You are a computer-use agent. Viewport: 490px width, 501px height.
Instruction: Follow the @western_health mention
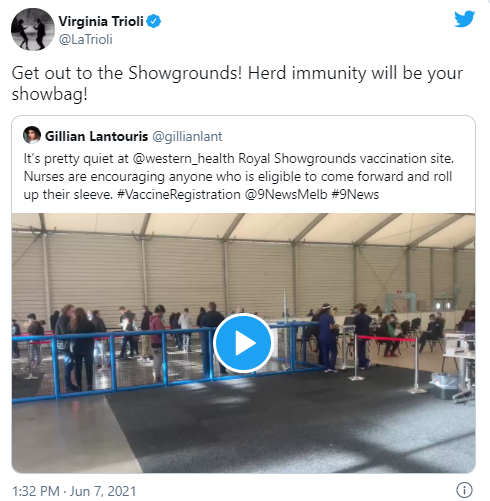[x=183, y=159]
